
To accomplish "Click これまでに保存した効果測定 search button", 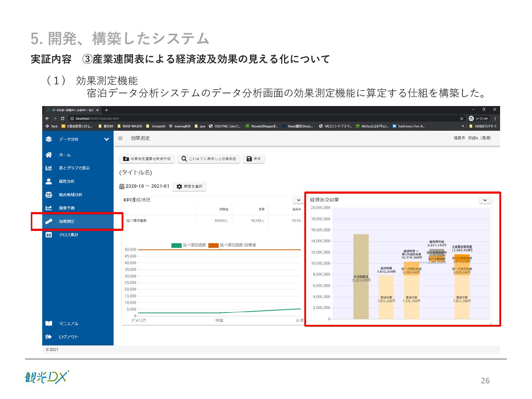I will (x=209, y=159).
